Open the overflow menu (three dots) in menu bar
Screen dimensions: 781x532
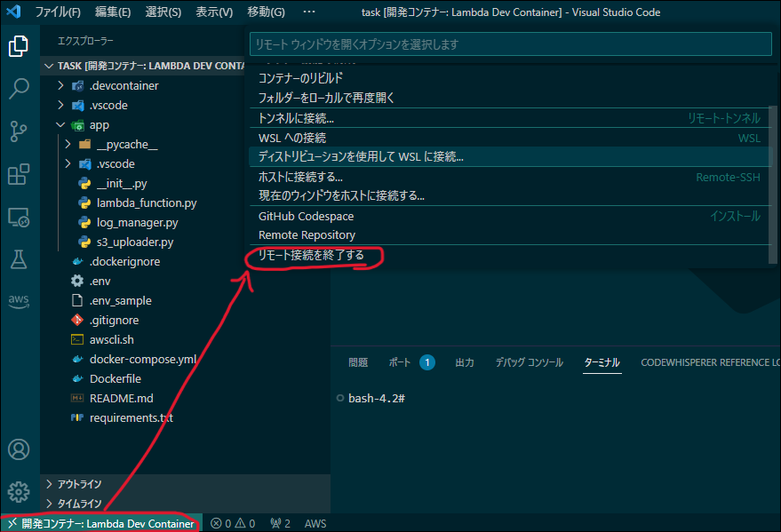(309, 12)
